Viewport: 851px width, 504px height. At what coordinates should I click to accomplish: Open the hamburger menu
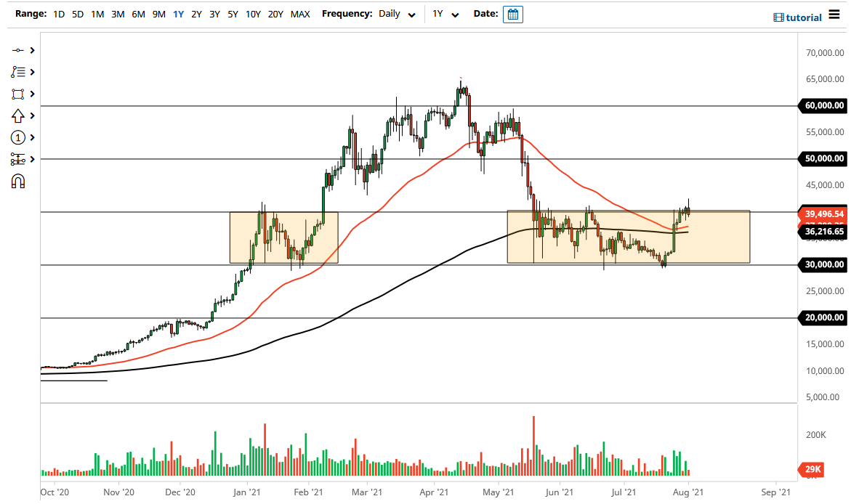coord(834,14)
